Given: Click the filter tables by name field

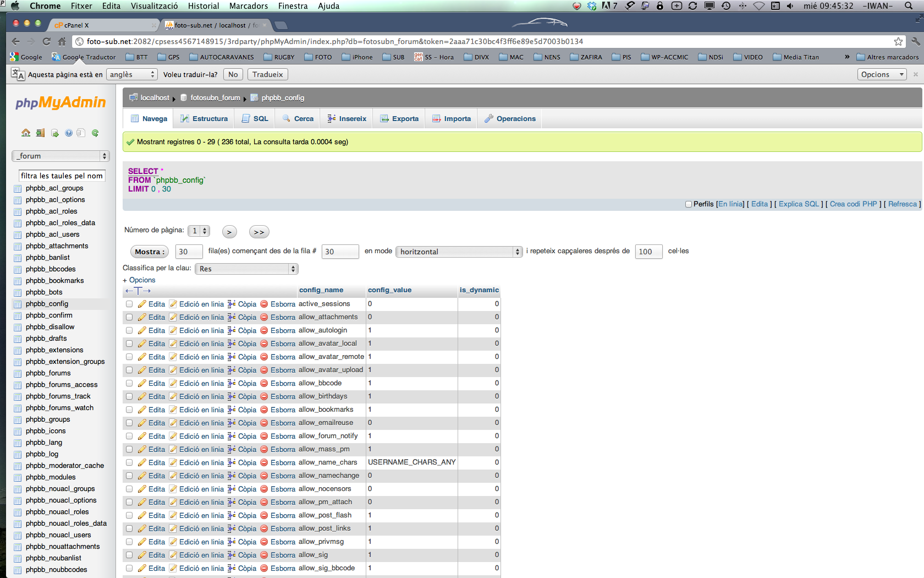Looking at the screenshot, I should (x=62, y=176).
